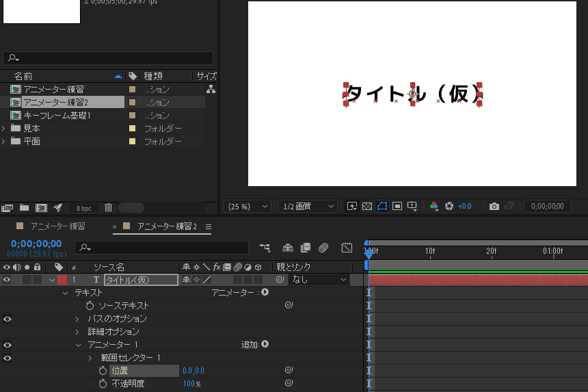
Task: Click label color swatch of 見本 folder
Action: point(133,129)
